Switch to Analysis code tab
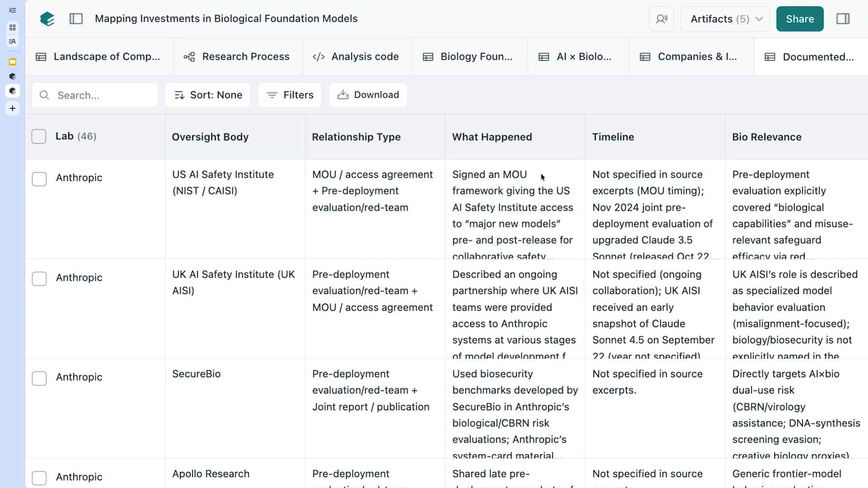868x488 pixels. tap(357, 57)
